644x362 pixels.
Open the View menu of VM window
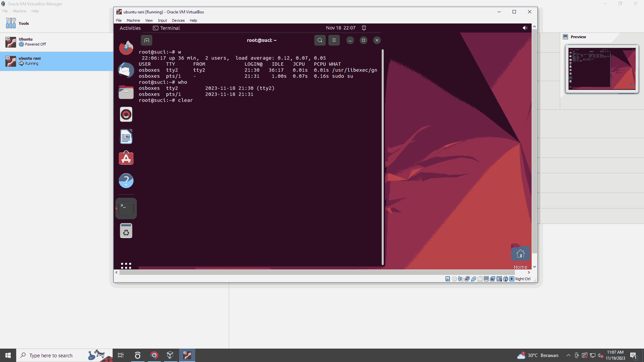[x=149, y=20]
